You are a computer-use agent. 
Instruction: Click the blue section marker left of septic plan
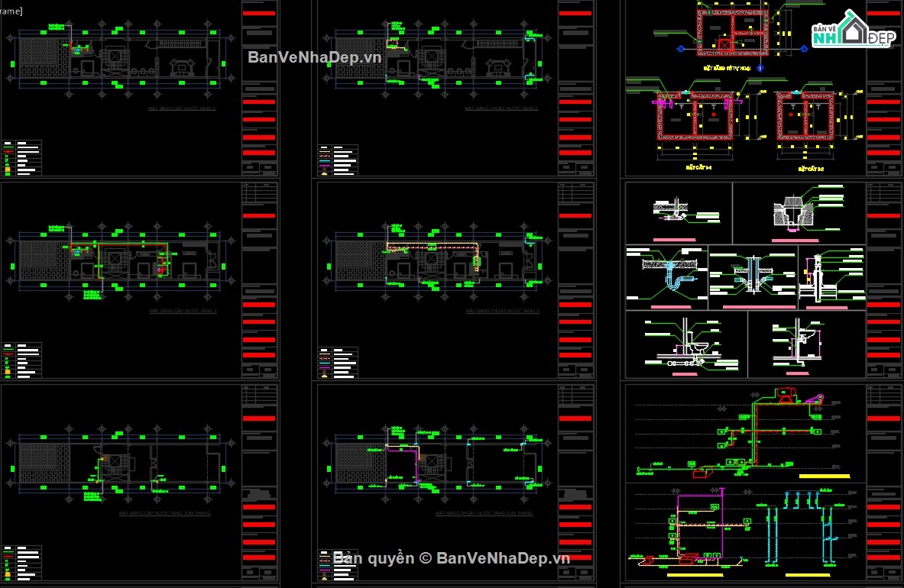[x=680, y=49]
